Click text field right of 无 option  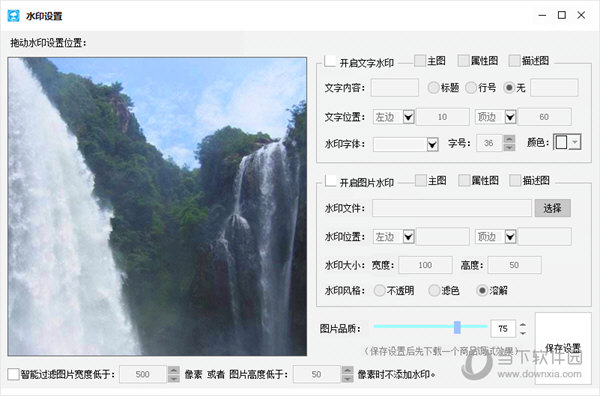click(554, 88)
